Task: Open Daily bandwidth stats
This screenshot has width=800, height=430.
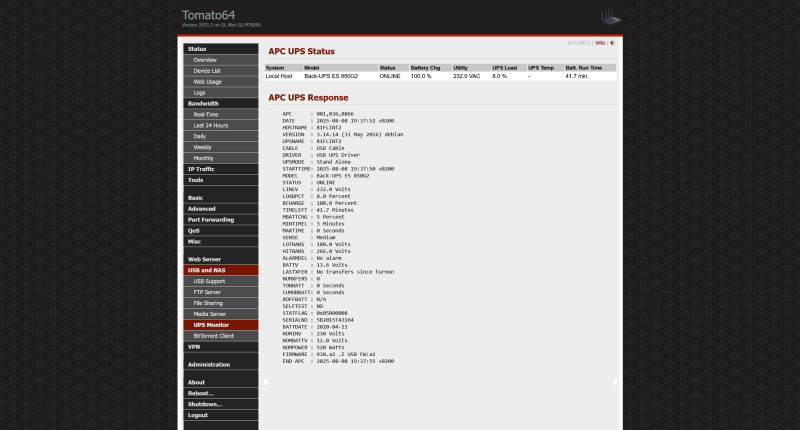Action: [x=220, y=136]
